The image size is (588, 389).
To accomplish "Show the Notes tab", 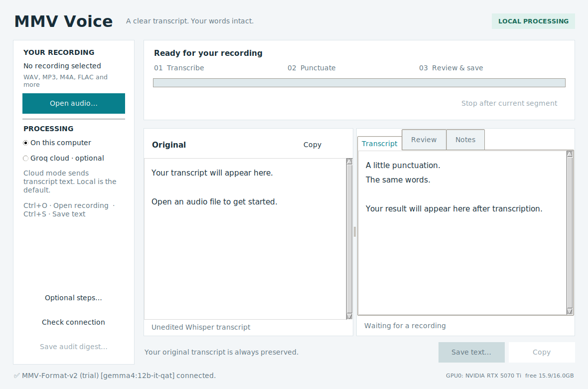I will (x=465, y=140).
